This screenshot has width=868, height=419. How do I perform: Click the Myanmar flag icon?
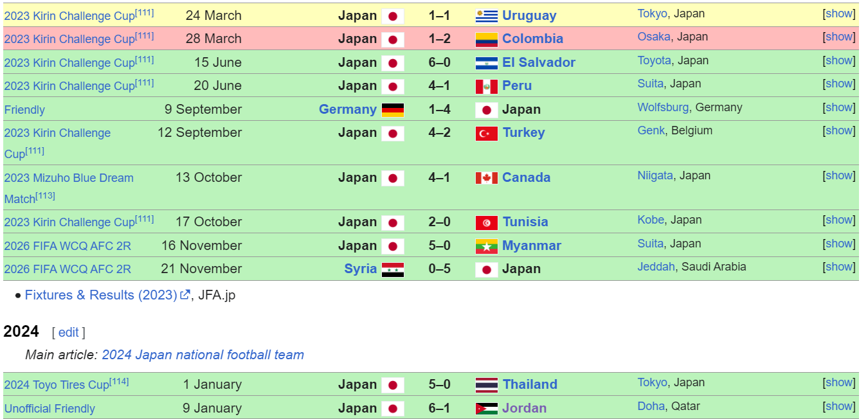486,246
